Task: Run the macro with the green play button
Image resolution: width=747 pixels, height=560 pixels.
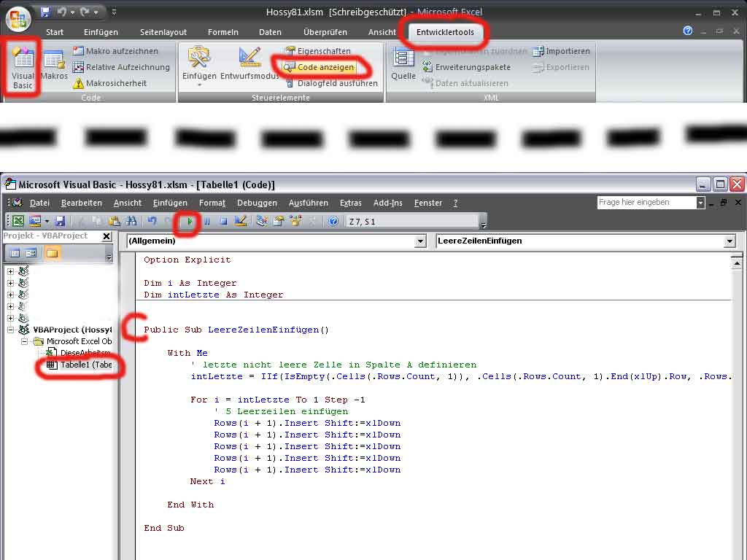Action: [x=190, y=221]
